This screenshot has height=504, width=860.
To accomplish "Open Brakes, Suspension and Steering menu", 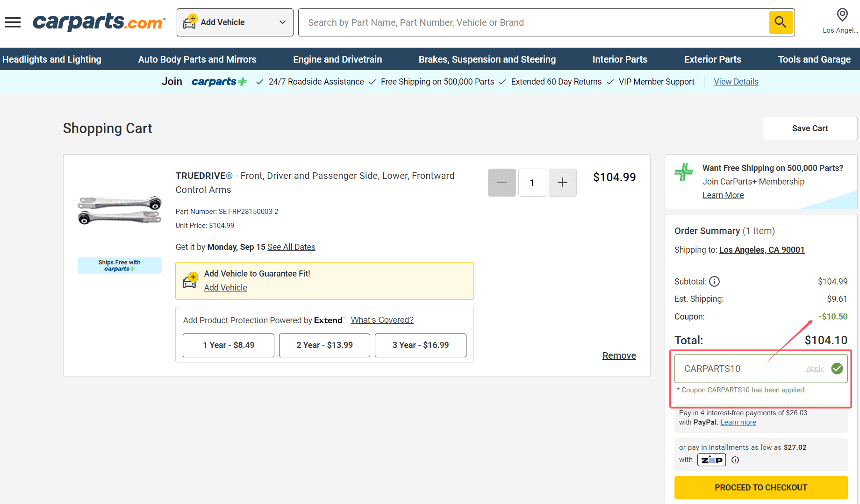I will point(487,59).
